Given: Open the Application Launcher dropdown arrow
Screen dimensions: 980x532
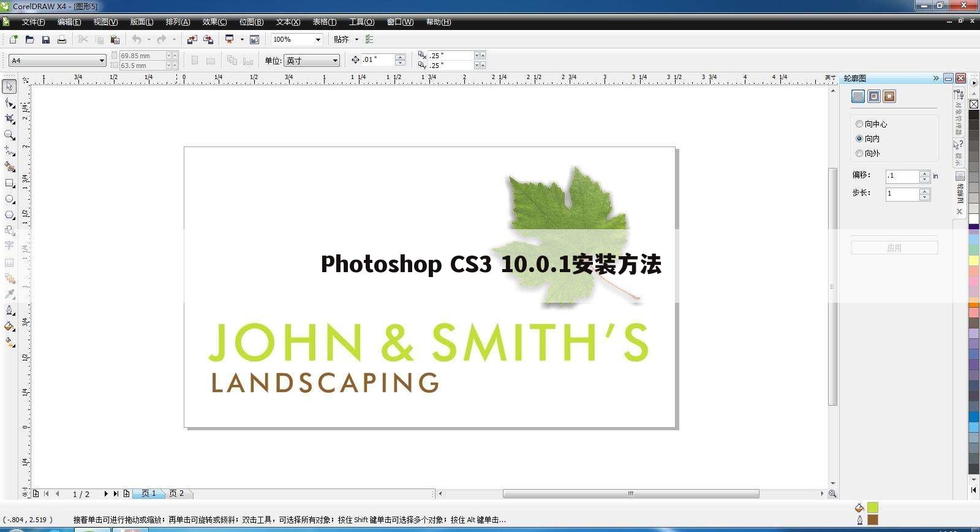Looking at the screenshot, I should (241, 39).
